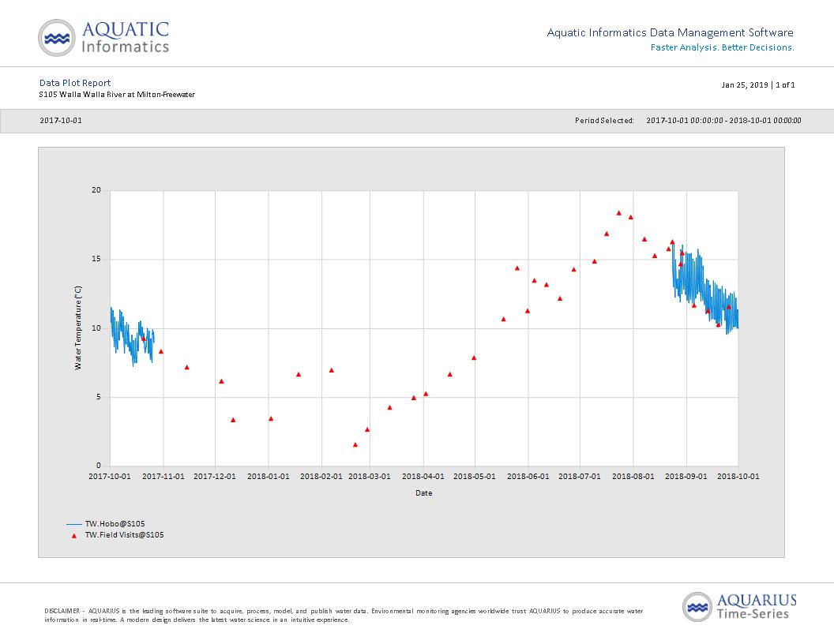Click the 2018-01-01 x-axis tick label

[x=268, y=477]
